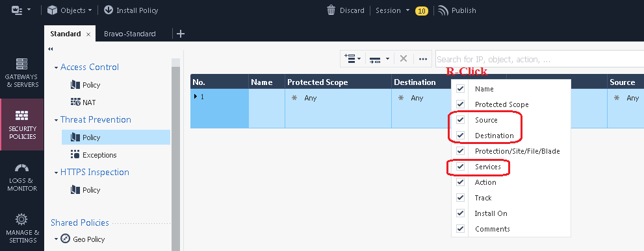Open HTTPS Inspection Policy
This screenshot has height=251, width=644.
[85, 190]
